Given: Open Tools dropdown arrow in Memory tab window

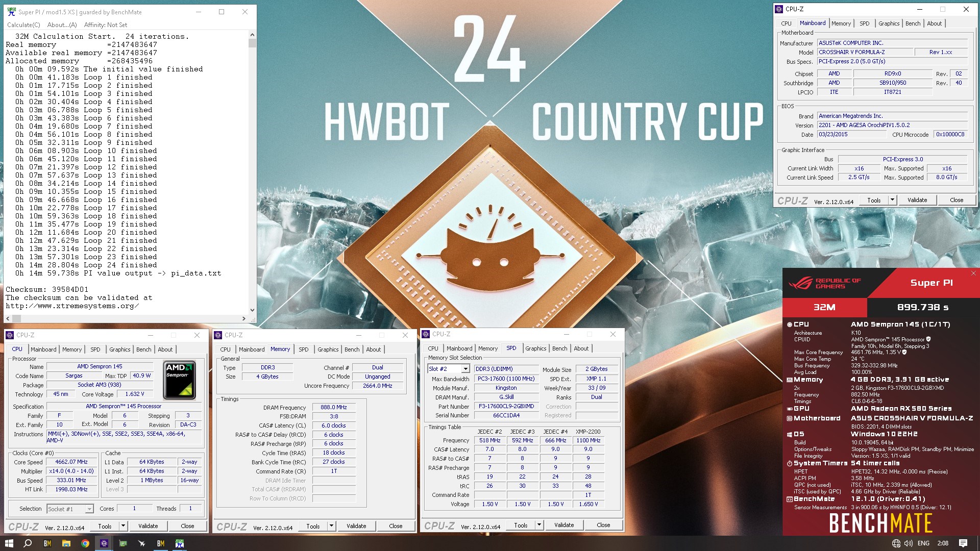Looking at the screenshot, I should click(331, 526).
